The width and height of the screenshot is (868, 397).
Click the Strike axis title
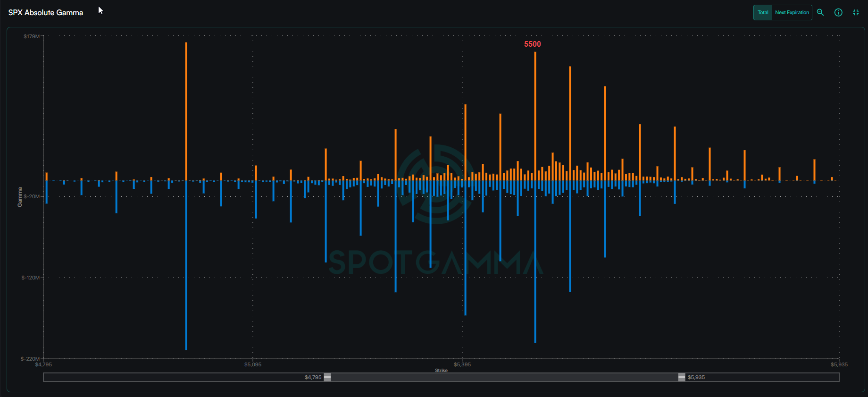(441, 371)
